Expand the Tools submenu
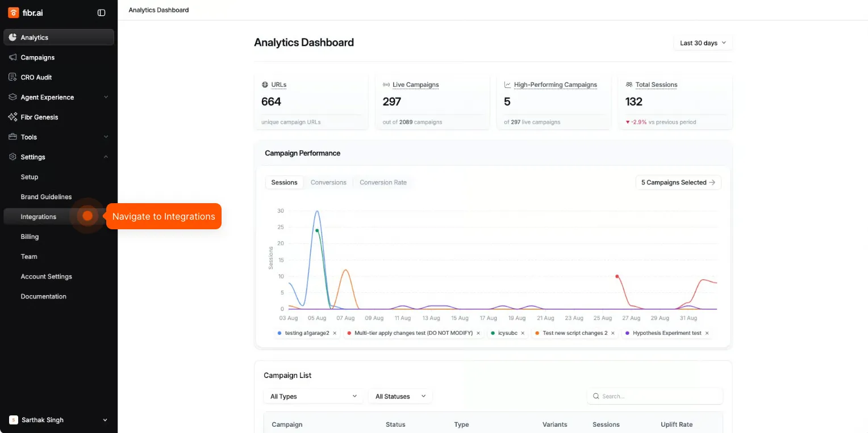 pyautogui.click(x=106, y=137)
